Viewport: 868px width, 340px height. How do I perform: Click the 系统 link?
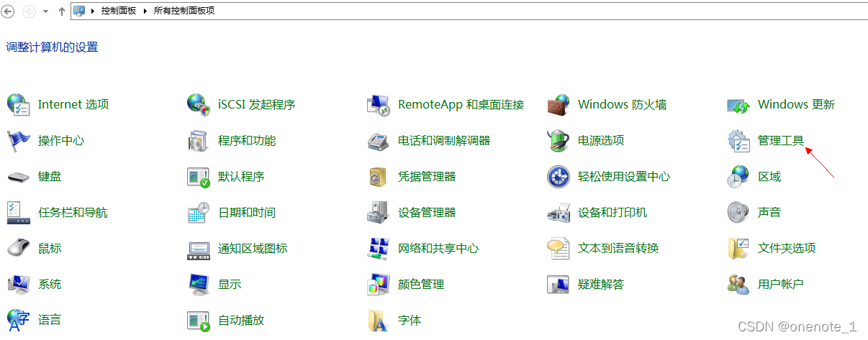tap(50, 284)
